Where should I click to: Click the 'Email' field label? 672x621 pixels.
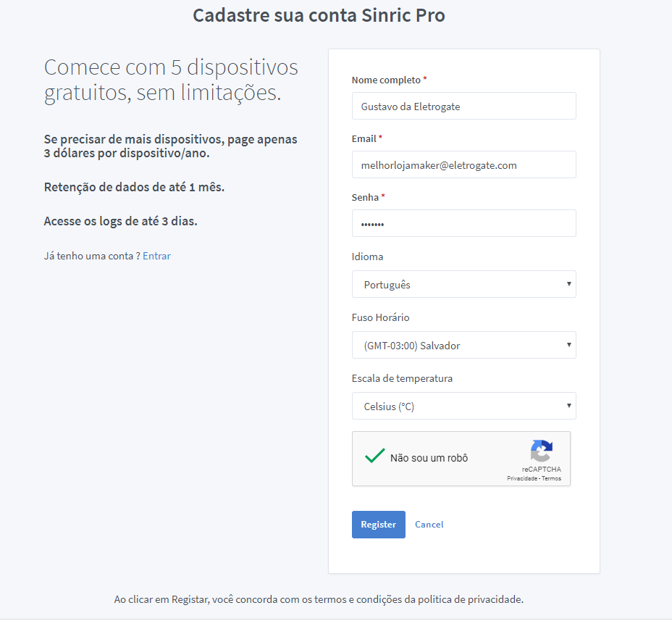[x=364, y=138]
